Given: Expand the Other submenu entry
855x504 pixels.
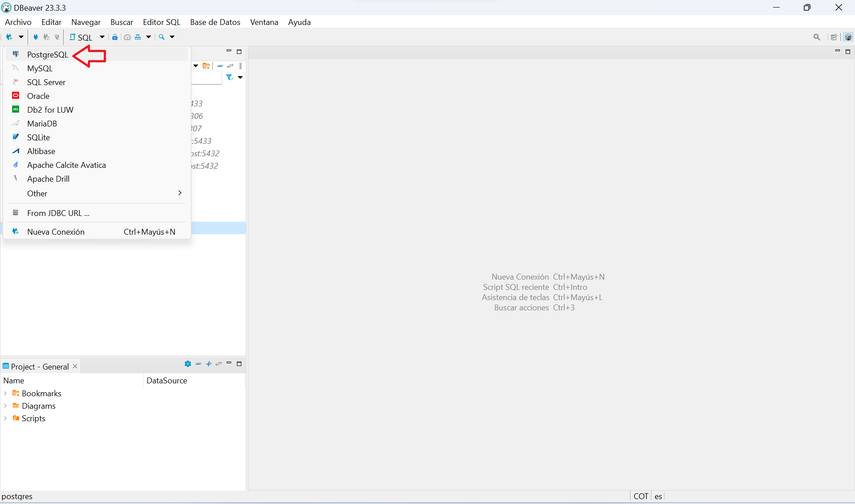Looking at the screenshot, I should pos(97,193).
